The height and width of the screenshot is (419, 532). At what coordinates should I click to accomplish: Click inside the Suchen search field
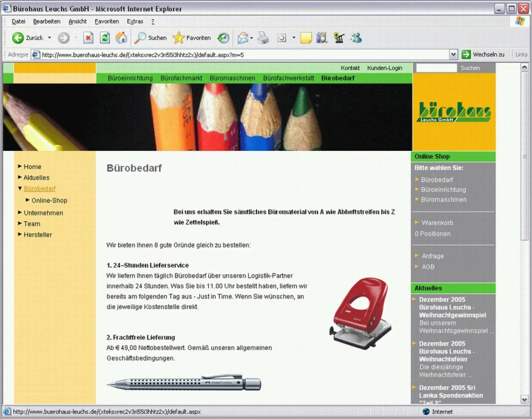pos(436,68)
